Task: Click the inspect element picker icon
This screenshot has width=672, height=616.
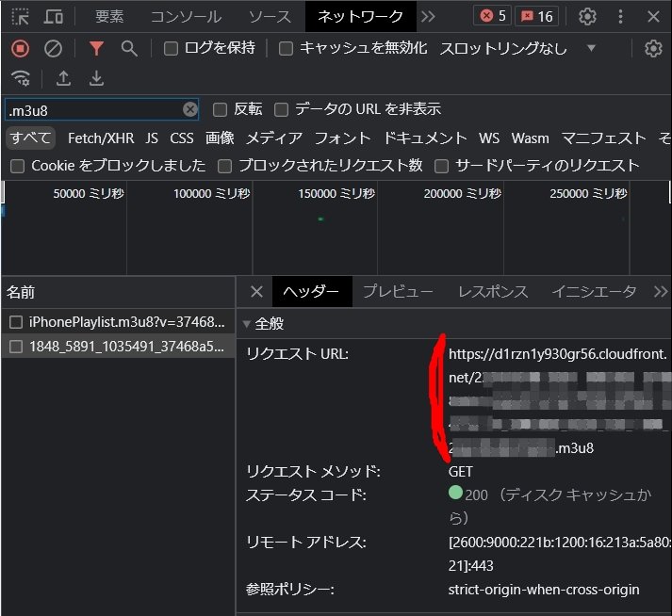Action: pyautogui.click(x=20, y=16)
